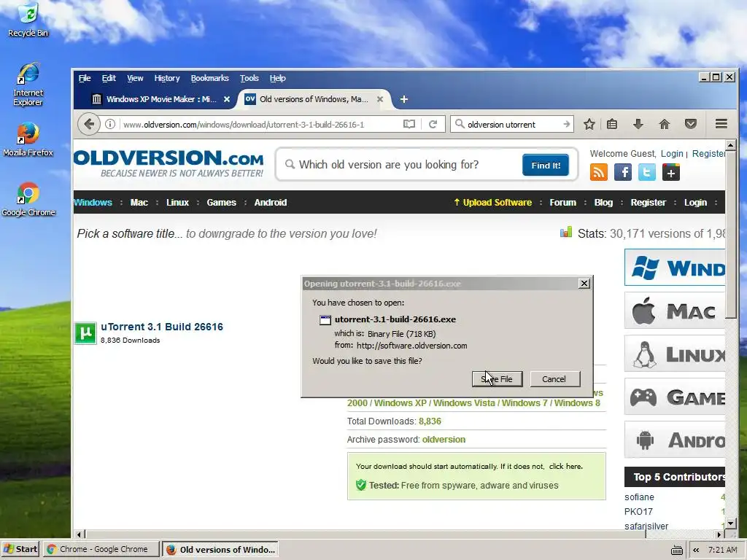
Task: Switch to Chrome - Google Chrome taskbar item
Action: 101,549
